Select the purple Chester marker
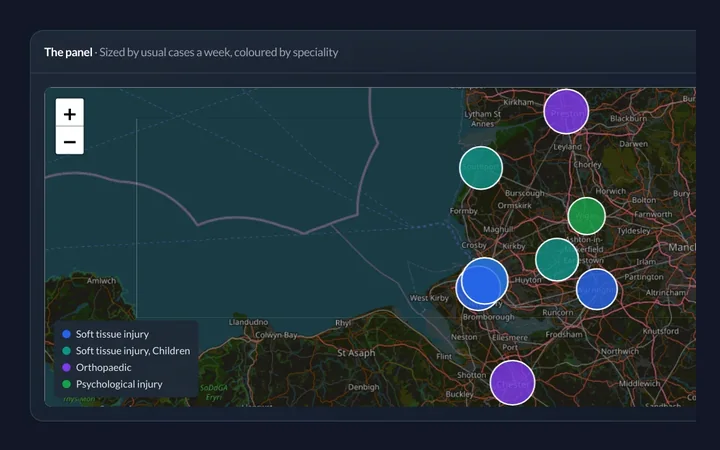 512,382
